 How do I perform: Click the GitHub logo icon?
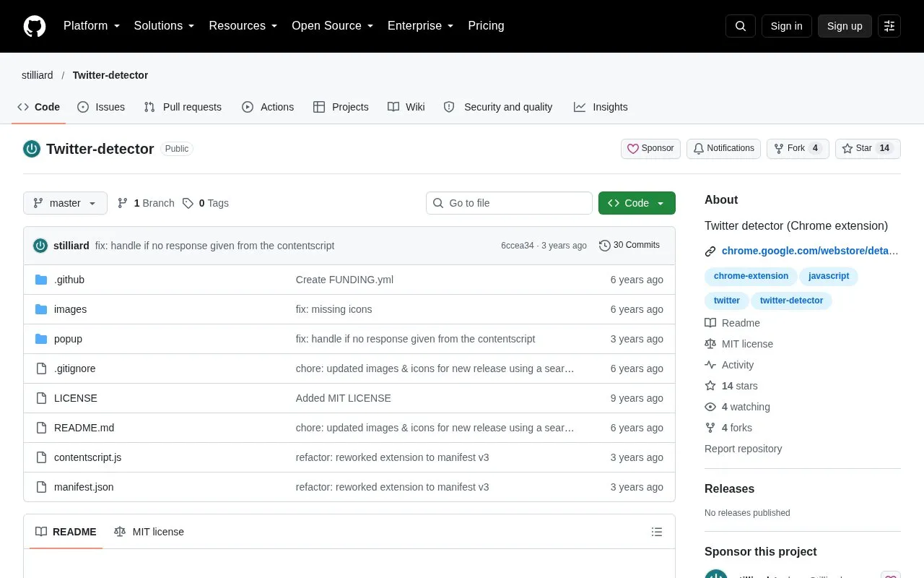(x=35, y=26)
